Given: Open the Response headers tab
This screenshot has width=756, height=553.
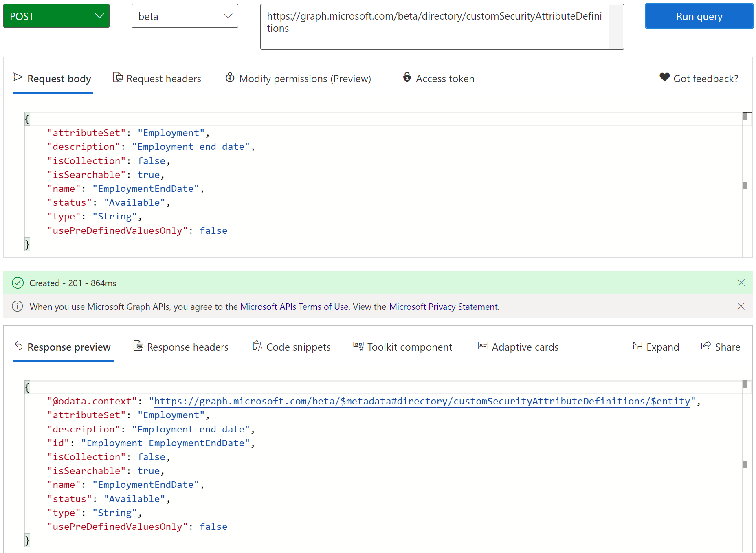Looking at the screenshot, I should click(x=181, y=347).
